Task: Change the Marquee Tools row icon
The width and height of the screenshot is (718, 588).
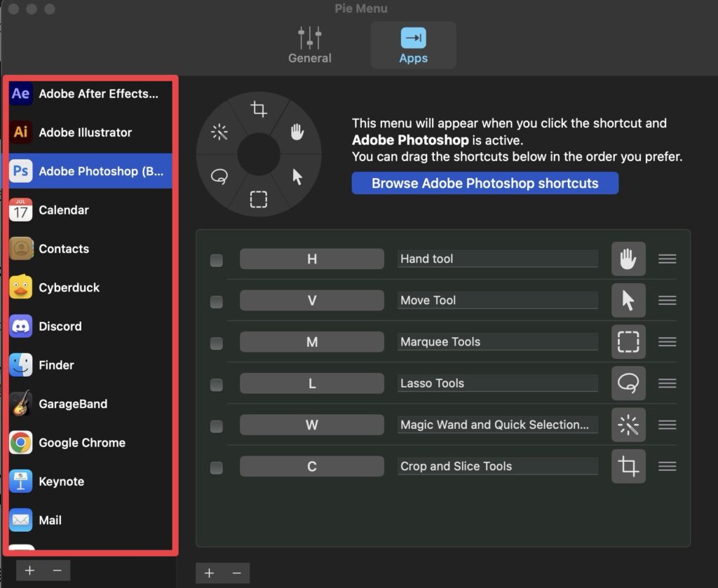Action: [x=628, y=342]
